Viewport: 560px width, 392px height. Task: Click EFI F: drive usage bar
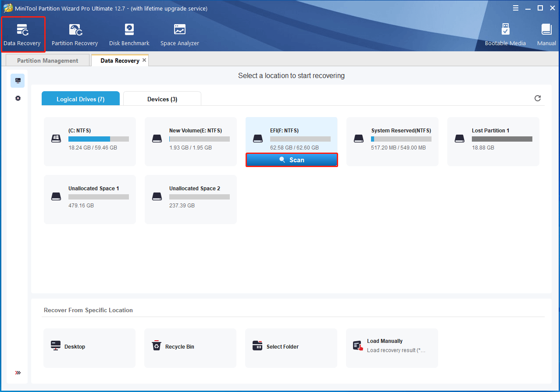click(x=300, y=139)
